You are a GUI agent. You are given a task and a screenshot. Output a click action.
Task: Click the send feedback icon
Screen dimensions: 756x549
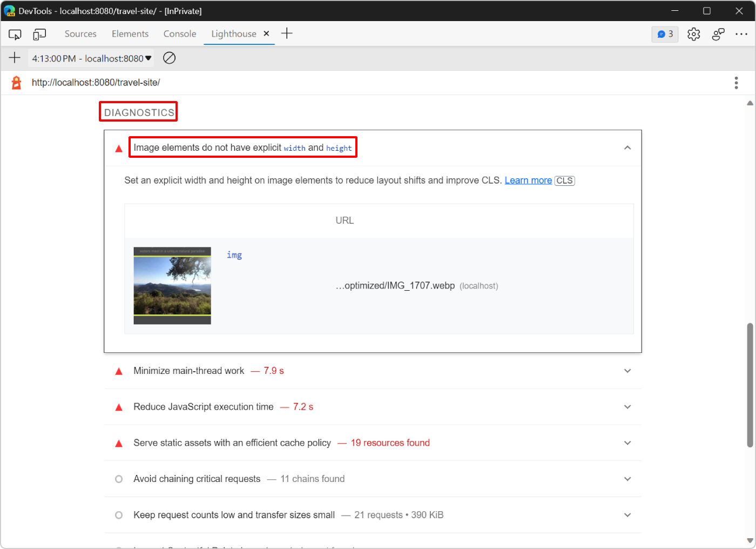(718, 34)
